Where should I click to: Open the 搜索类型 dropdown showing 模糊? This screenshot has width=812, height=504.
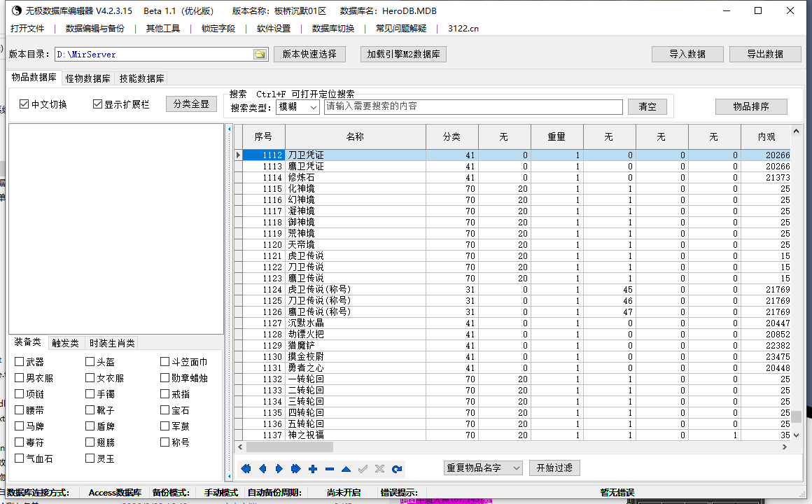click(297, 107)
